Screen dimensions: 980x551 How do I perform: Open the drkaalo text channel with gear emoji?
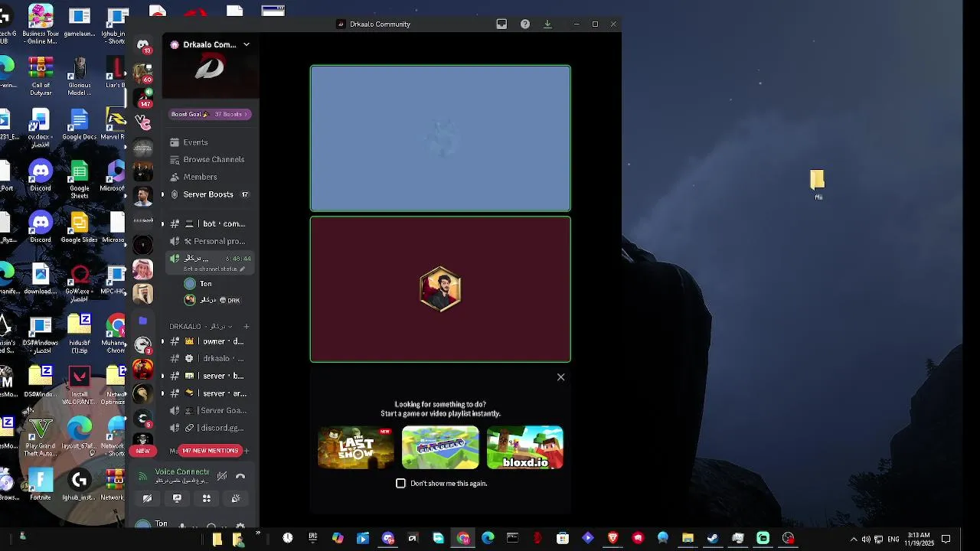210,358
